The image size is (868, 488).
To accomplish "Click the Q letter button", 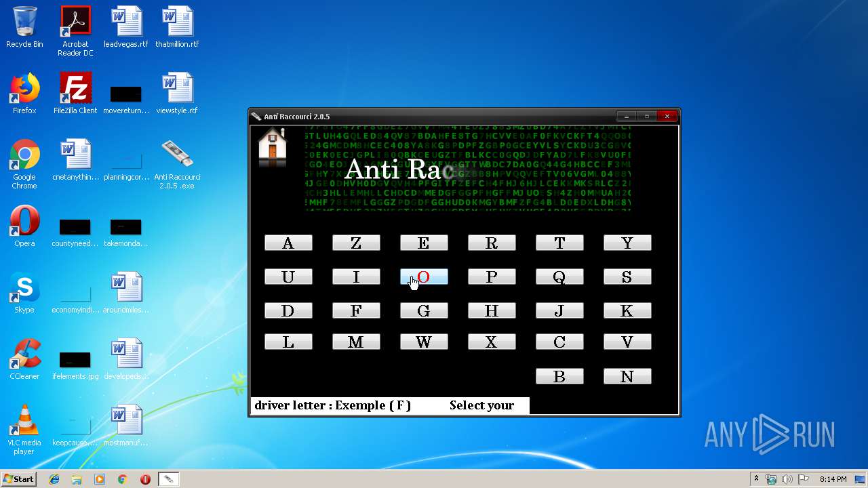I will [559, 277].
